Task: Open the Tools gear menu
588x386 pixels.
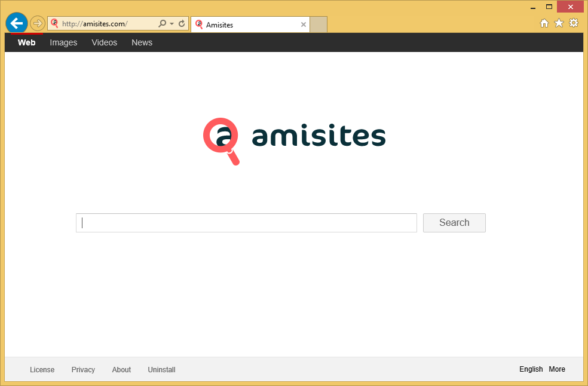Action: coord(574,23)
